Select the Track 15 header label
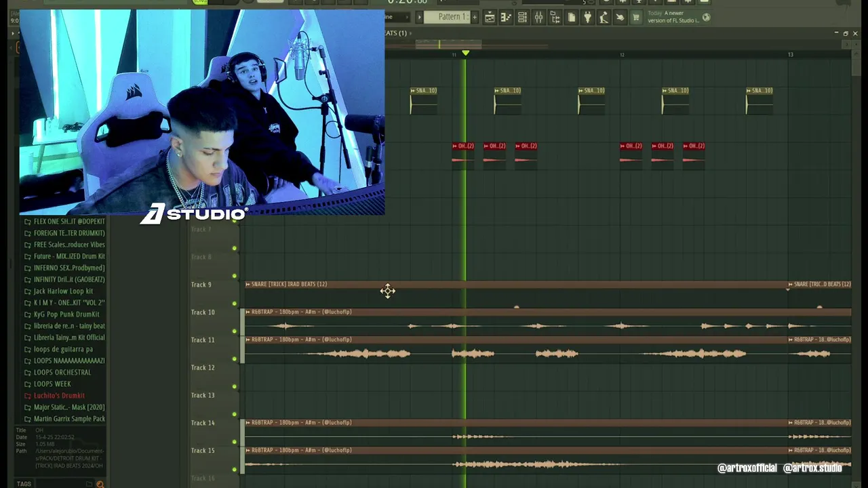The height and width of the screenshot is (488, 868). tap(203, 451)
